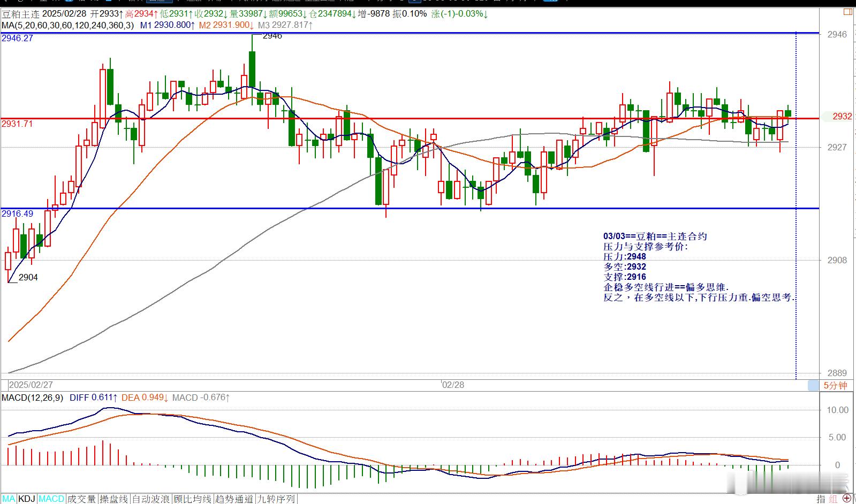Click the 指 indicator button
This screenshot has height=504, width=856.
821,499
